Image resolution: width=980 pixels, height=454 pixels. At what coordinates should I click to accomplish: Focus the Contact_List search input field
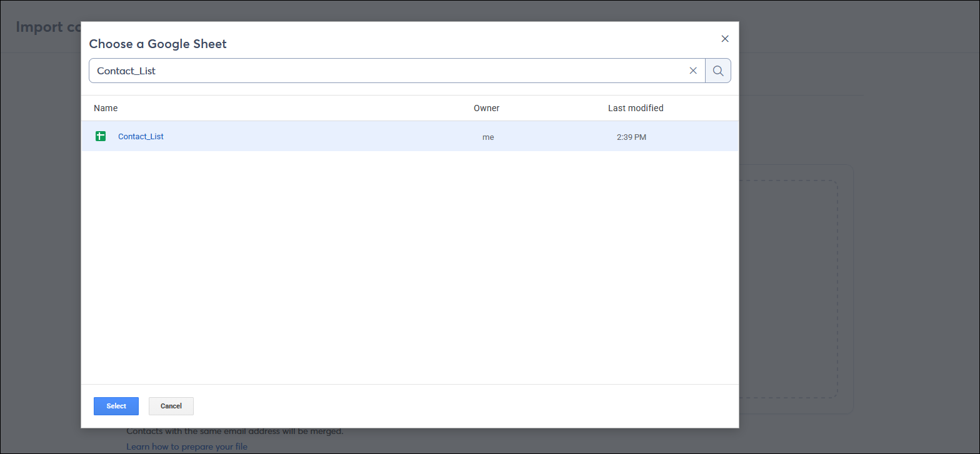(397, 71)
